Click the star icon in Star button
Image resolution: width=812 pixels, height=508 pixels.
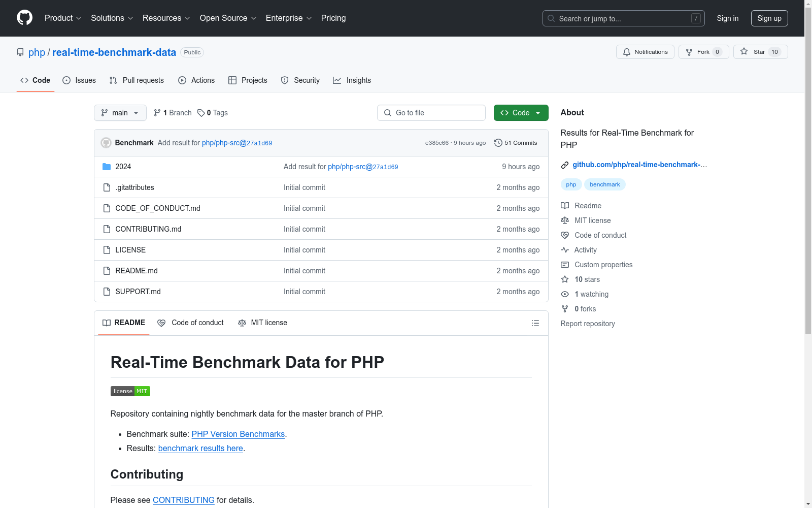tap(744, 51)
